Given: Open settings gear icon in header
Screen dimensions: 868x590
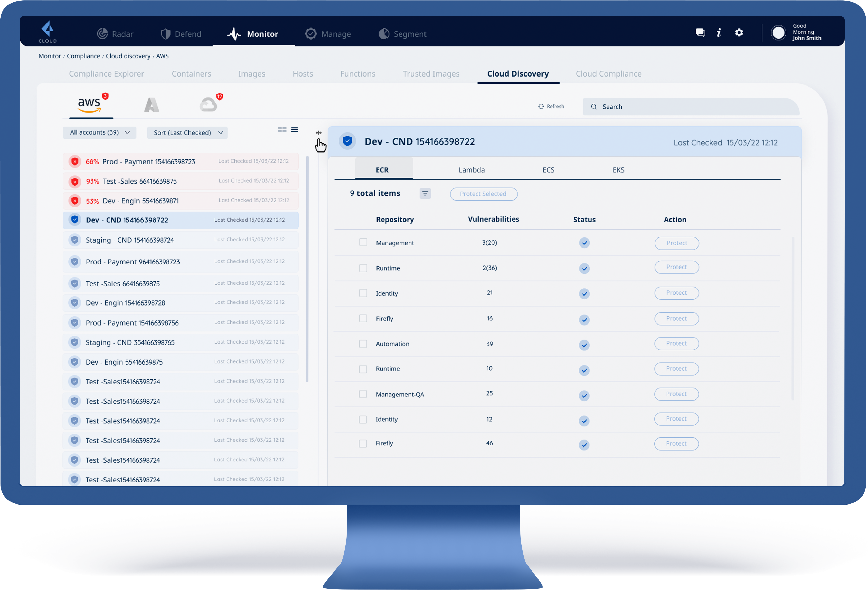Looking at the screenshot, I should click(739, 33).
